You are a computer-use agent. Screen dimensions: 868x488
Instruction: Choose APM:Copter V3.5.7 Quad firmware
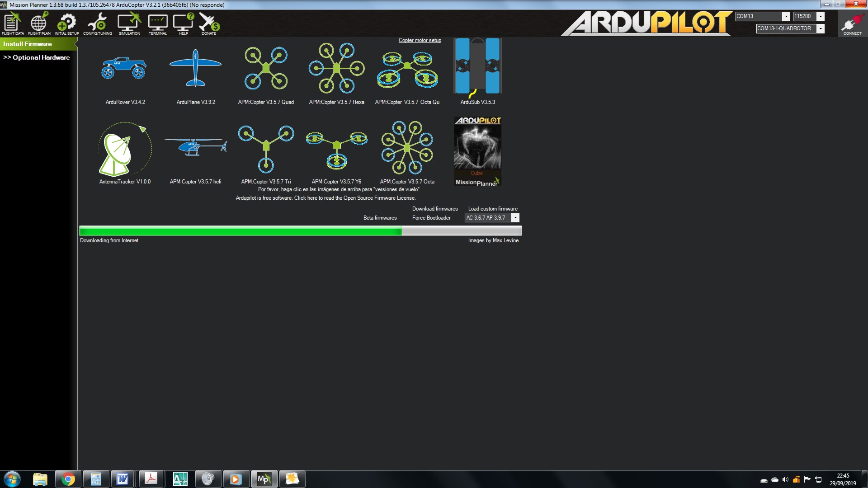[266, 69]
